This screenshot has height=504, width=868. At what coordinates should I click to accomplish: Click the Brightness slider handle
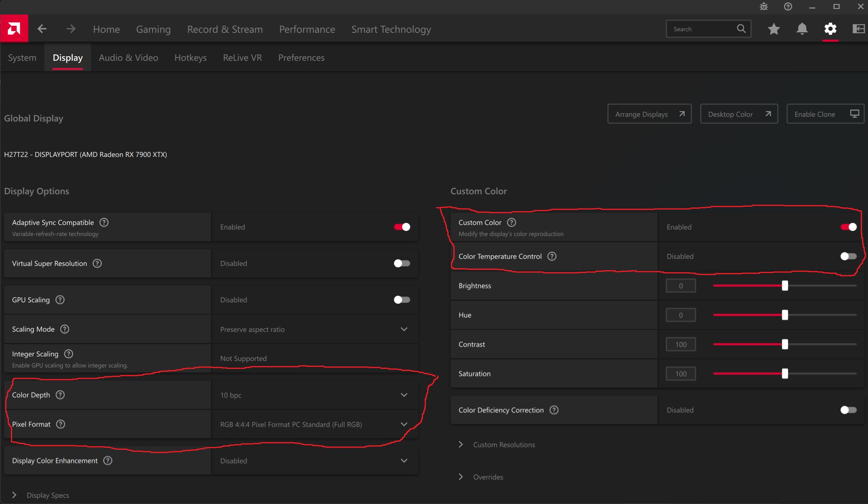pyautogui.click(x=785, y=286)
